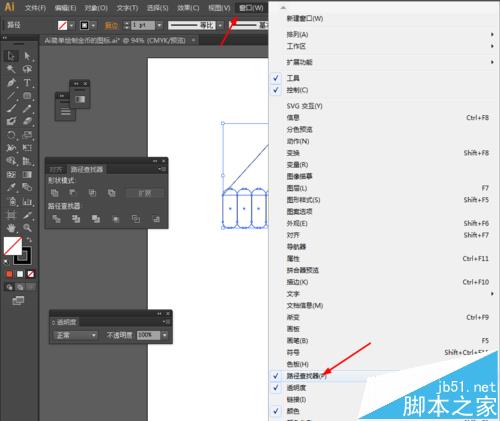Choose 图层(L) from Window menu

click(x=383, y=188)
